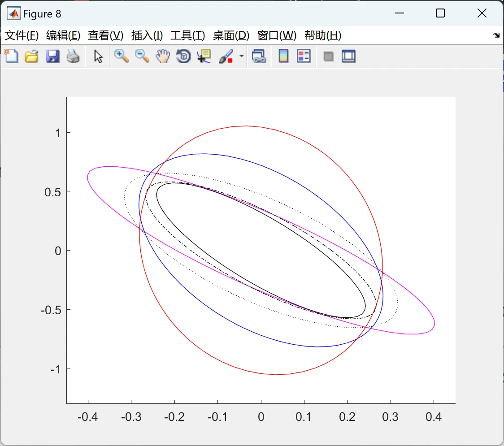Dock the figure with the corner arrow
The image size is (504, 446).
(x=497, y=35)
